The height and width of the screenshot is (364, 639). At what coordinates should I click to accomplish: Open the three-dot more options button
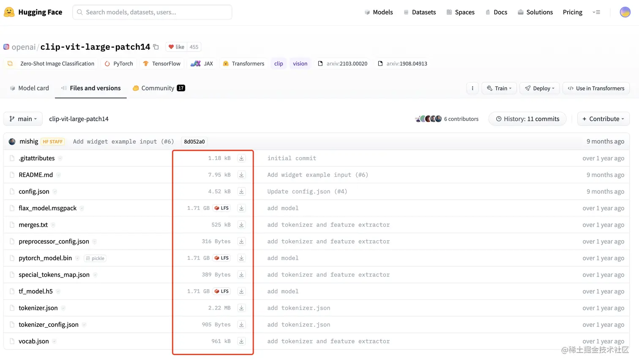pyautogui.click(x=472, y=88)
